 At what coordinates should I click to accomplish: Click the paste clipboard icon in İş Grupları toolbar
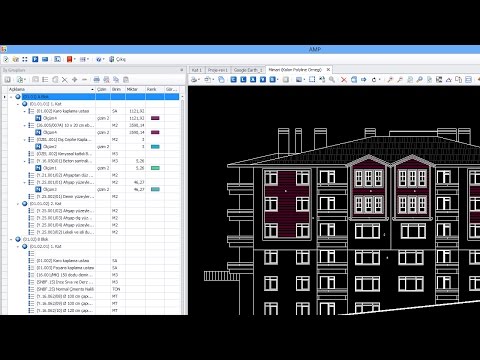[126, 80]
